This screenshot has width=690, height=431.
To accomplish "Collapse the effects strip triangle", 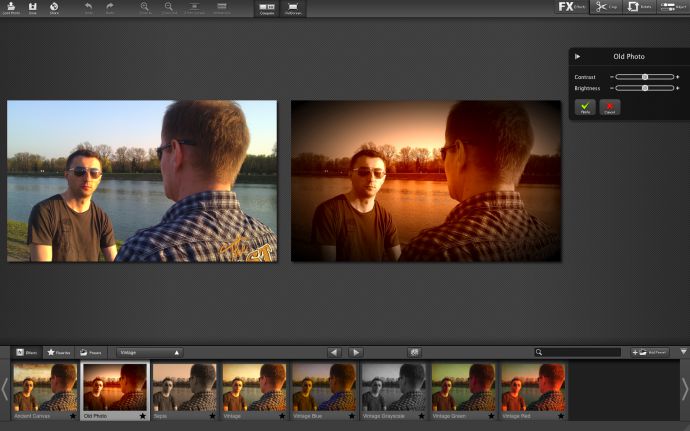I will pyautogui.click(x=683, y=351).
